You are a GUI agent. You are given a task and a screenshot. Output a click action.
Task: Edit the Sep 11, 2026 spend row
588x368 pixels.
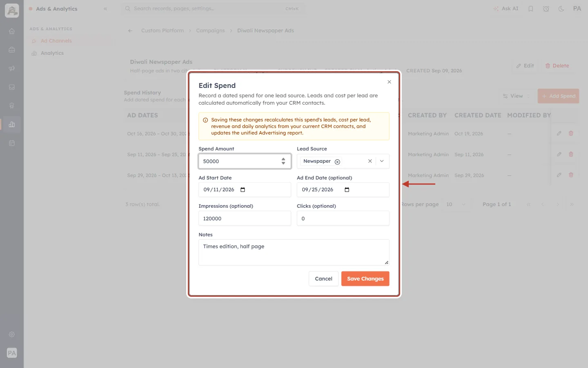(x=559, y=154)
